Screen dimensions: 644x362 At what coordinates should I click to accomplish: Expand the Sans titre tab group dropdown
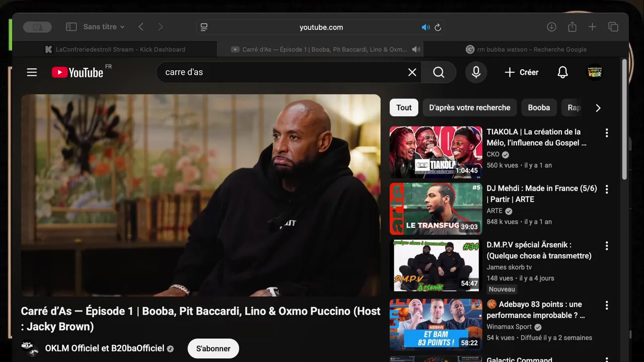point(104,27)
